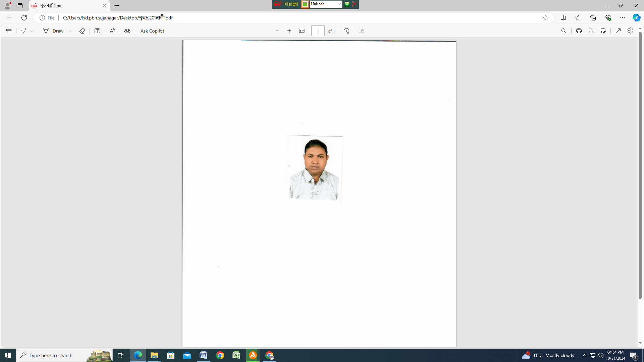Image resolution: width=644 pixels, height=362 pixels.
Task: Click the zoom in plus button
Action: click(289, 31)
